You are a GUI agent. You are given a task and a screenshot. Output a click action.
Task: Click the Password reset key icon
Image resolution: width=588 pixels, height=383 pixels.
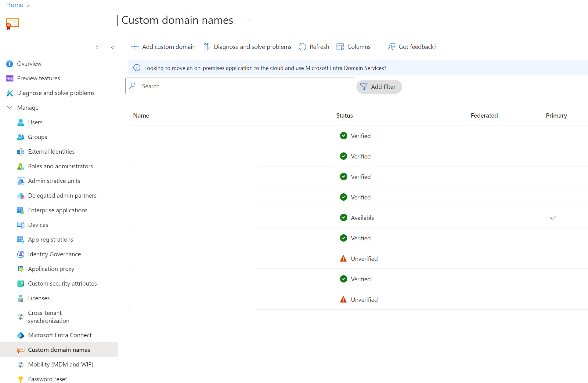click(21, 379)
